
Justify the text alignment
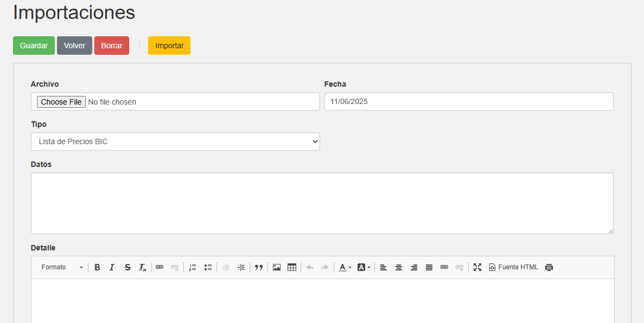tap(429, 267)
